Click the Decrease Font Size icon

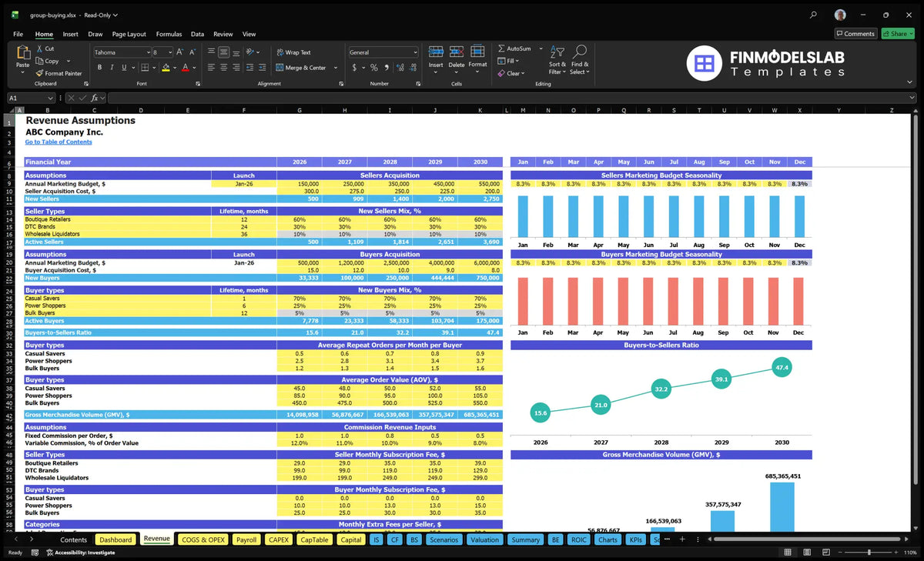pos(192,52)
